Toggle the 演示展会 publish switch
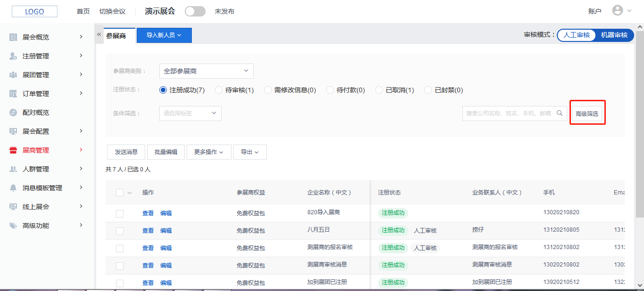The width and height of the screenshot is (644, 291). click(195, 11)
